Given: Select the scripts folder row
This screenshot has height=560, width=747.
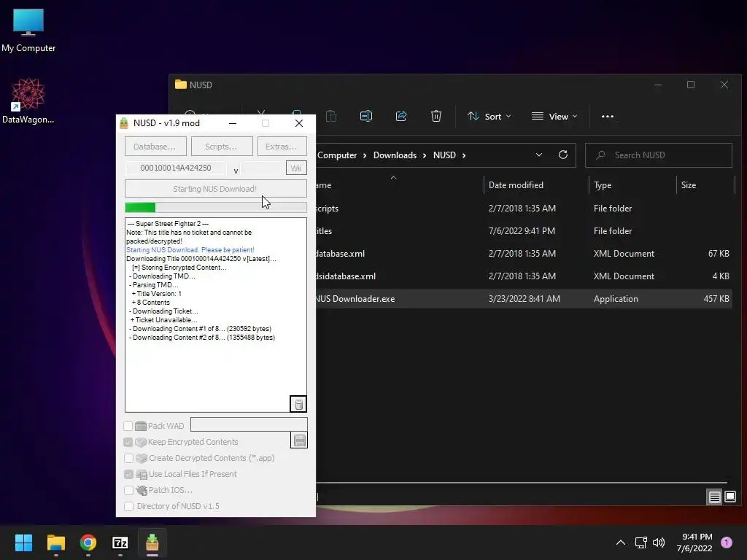Looking at the screenshot, I should click(x=524, y=208).
